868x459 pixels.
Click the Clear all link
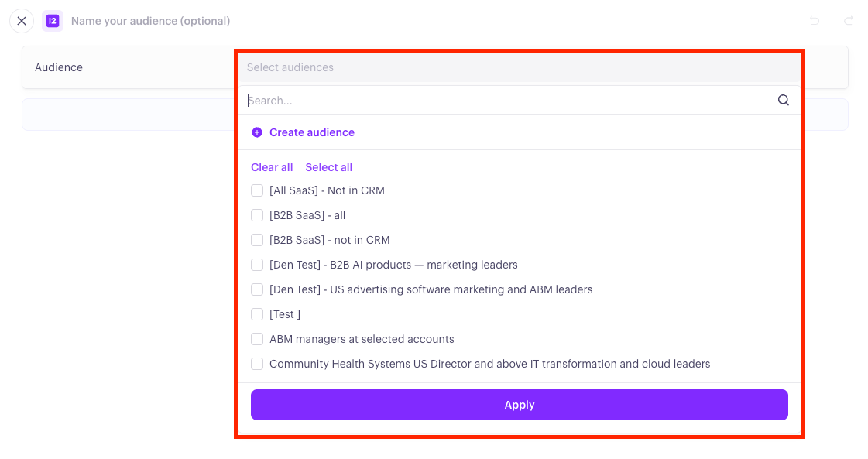(272, 167)
